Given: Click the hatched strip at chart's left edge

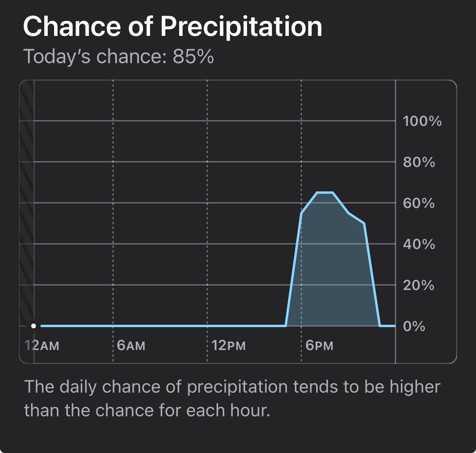Looking at the screenshot, I should tap(26, 197).
